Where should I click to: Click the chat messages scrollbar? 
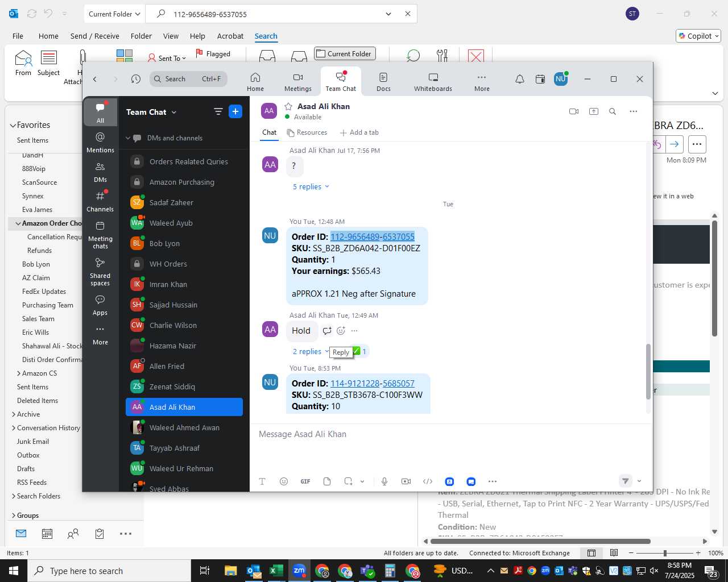(648, 372)
